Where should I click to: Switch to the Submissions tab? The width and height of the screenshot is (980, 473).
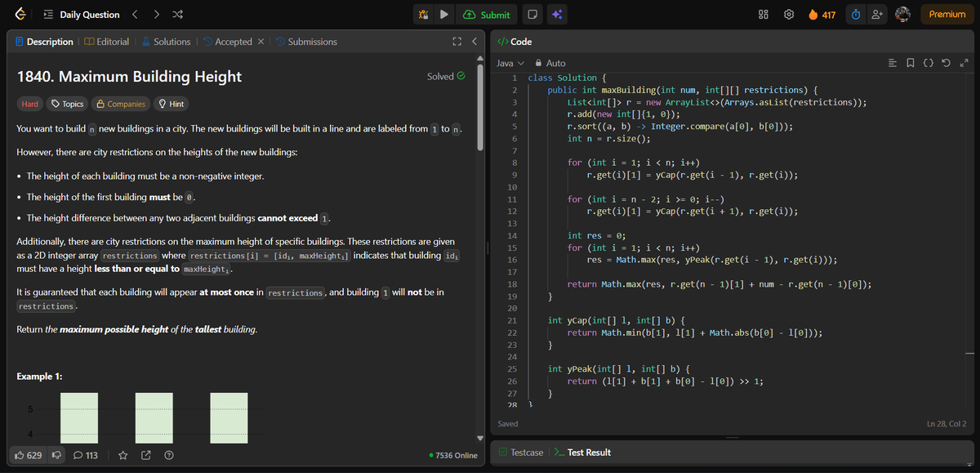pyautogui.click(x=306, y=42)
